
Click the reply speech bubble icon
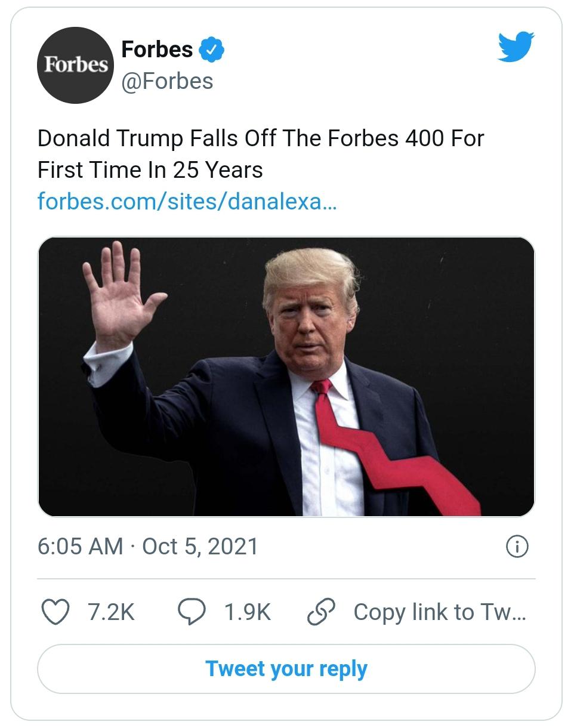point(193,612)
